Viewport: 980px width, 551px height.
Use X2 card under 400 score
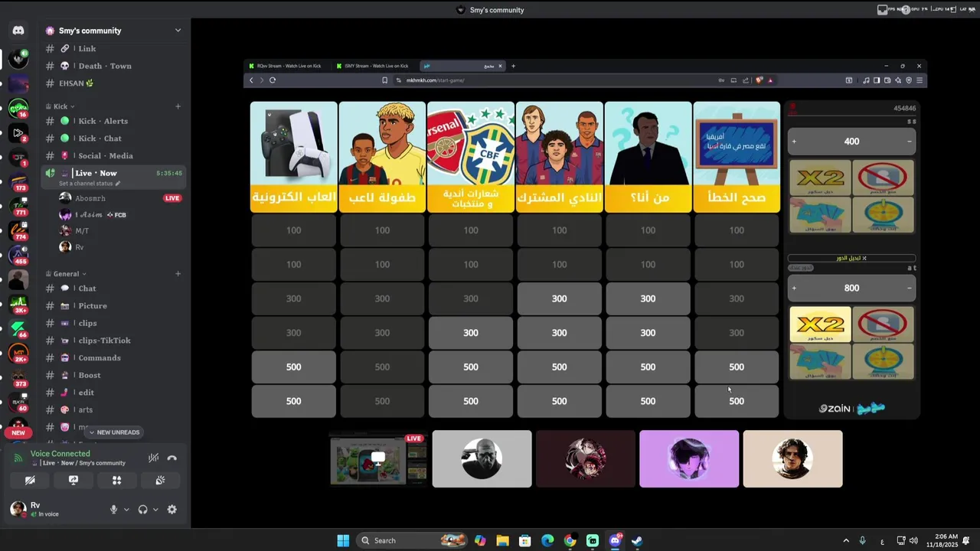(x=821, y=178)
